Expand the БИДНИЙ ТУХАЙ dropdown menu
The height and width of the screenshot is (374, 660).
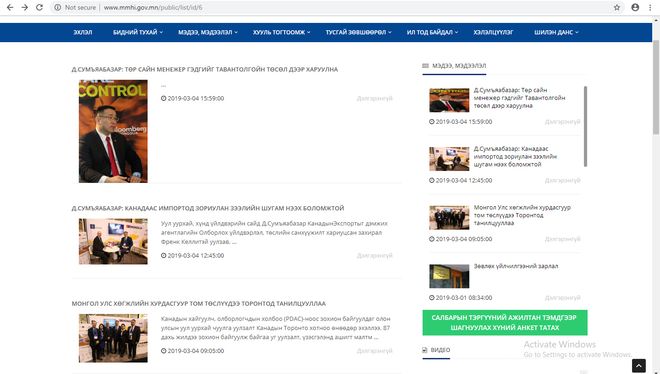point(138,32)
